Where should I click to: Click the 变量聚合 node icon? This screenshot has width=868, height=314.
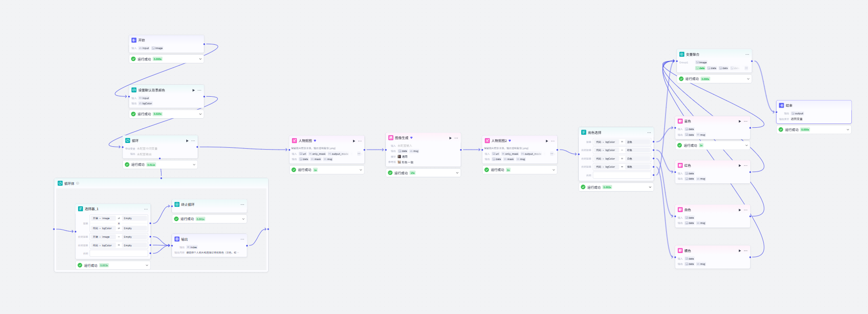click(x=682, y=54)
